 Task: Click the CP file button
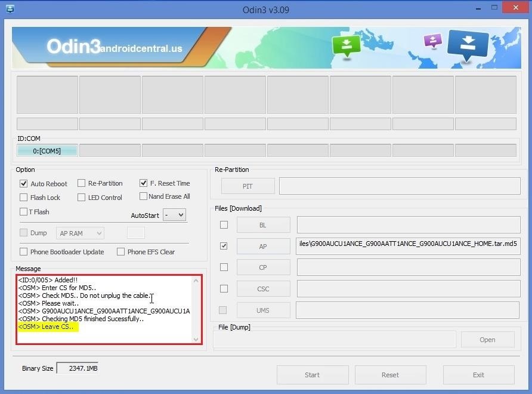(263, 267)
